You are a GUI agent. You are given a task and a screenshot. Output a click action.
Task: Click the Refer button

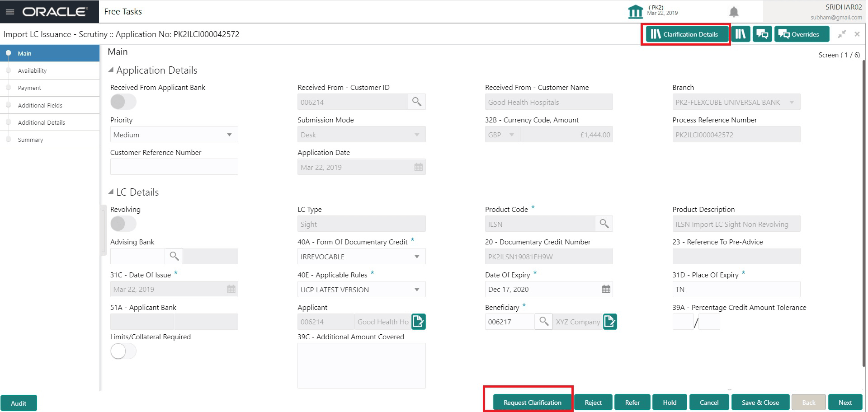[x=632, y=402]
